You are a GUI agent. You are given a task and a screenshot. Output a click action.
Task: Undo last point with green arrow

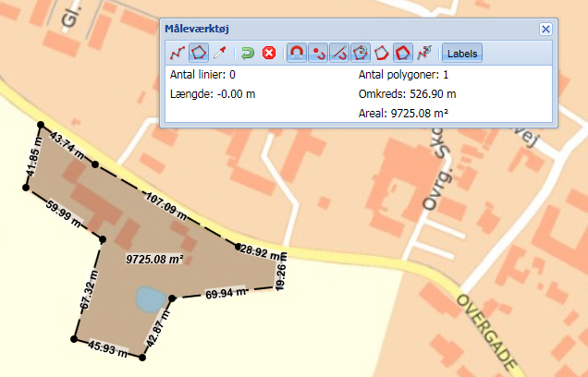pyautogui.click(x=248, y=53)
